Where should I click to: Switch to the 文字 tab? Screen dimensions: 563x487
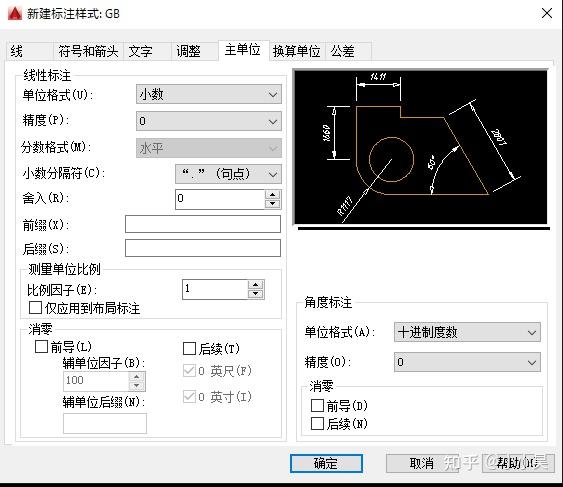pos(147,51)
